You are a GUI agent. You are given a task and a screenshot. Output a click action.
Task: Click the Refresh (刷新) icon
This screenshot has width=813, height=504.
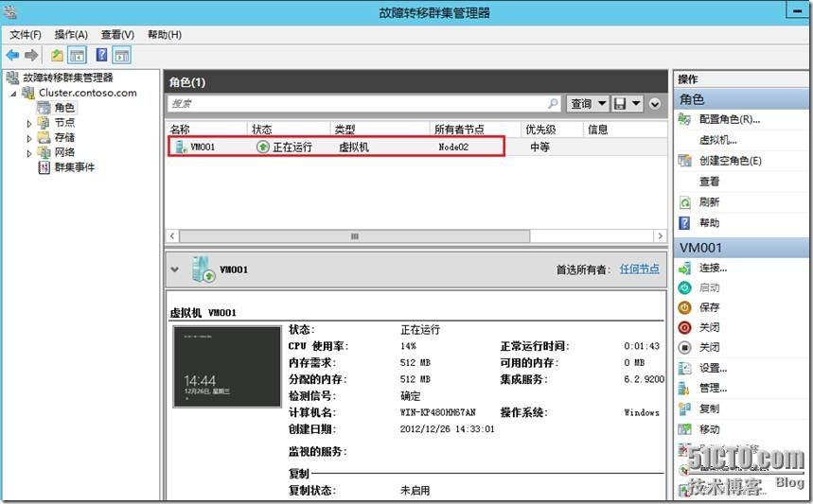tap(685, 202)
